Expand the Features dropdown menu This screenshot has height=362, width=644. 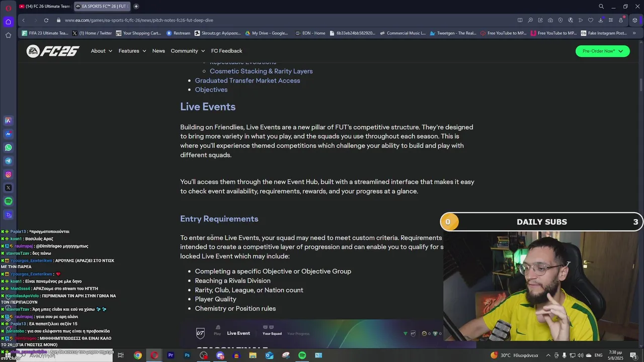(132, 51)
